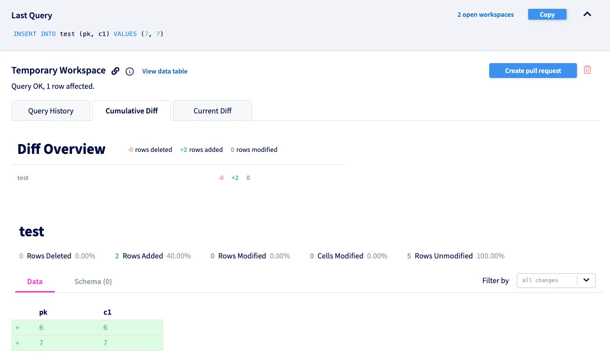Click the pk column header
Screen dimensions: 610x364
point(43,312)
